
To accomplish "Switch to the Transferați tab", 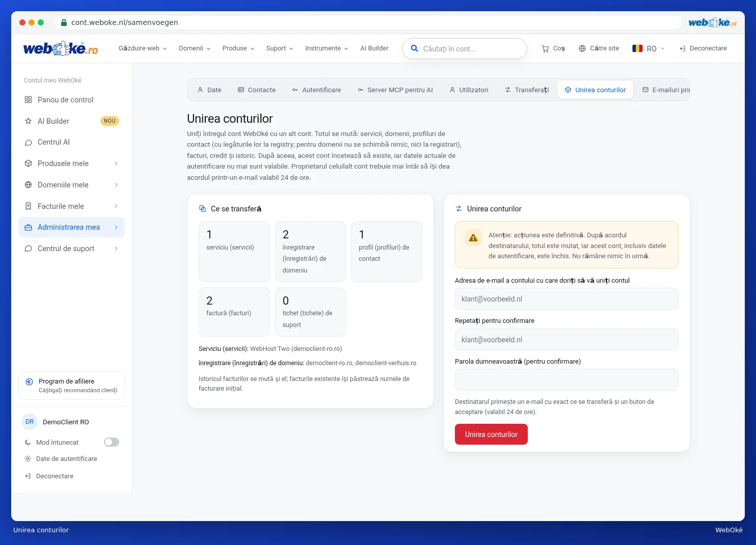I will [x=527, y=90].
